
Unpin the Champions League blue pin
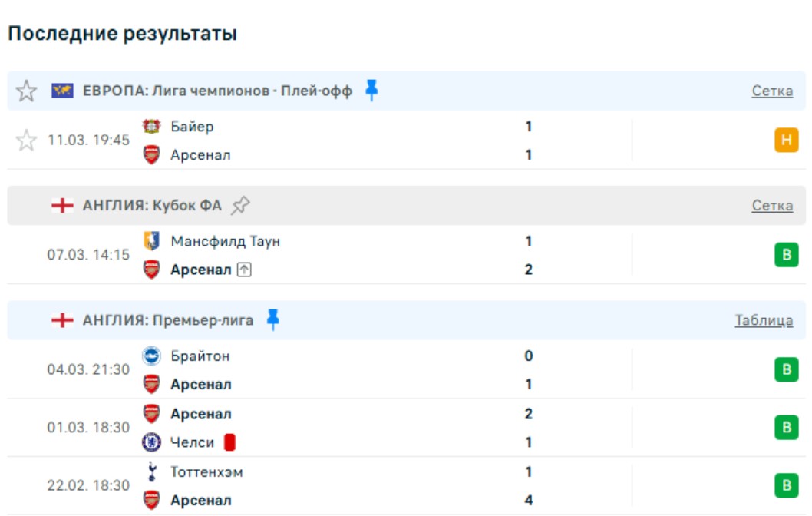(x=371, y=91)
